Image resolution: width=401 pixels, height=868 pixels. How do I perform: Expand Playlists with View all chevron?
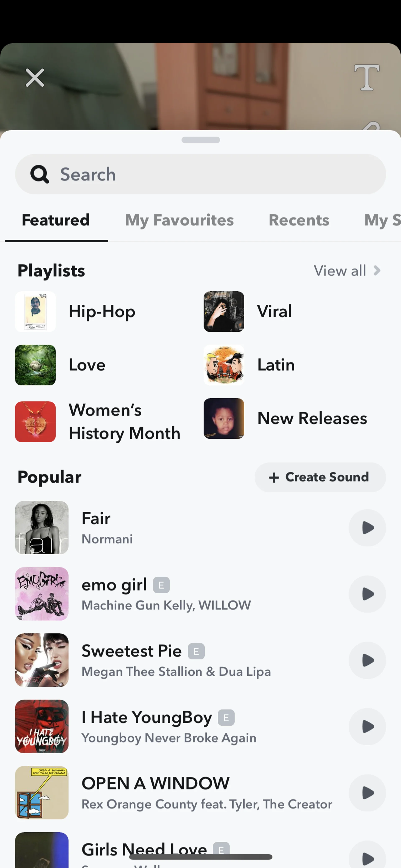click(x=377, y=271)
